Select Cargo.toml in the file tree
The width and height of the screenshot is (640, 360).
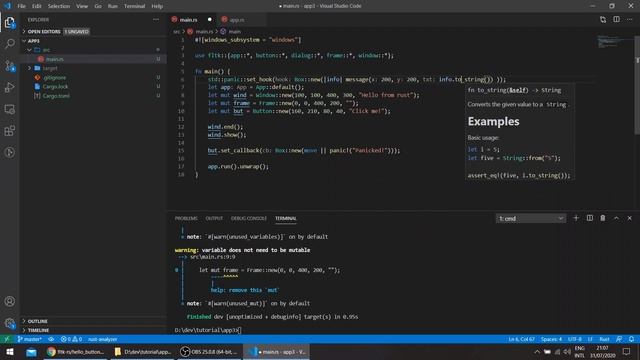click(x=93, y=96)
